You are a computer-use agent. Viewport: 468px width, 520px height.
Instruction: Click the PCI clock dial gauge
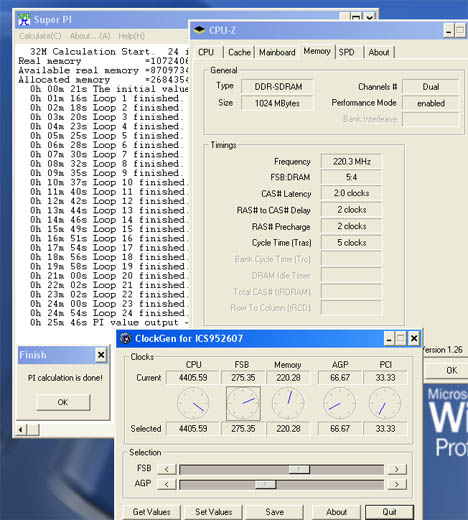385,403
